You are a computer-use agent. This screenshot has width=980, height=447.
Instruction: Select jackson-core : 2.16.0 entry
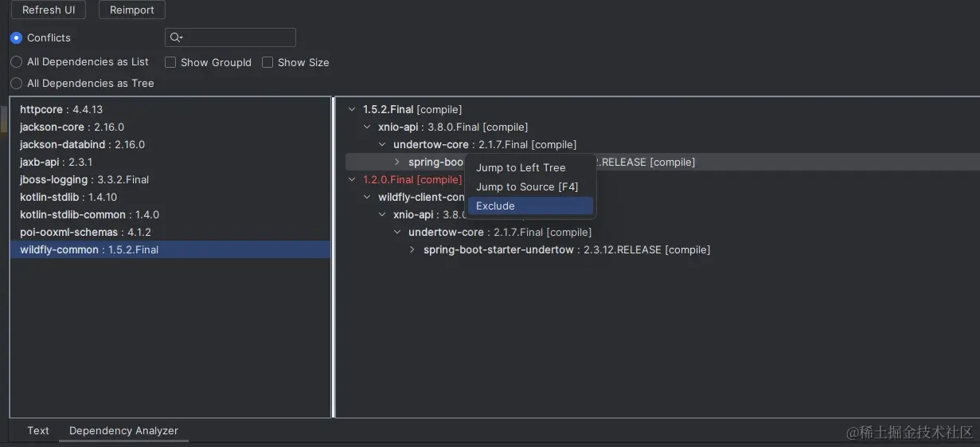pos(170,127)
